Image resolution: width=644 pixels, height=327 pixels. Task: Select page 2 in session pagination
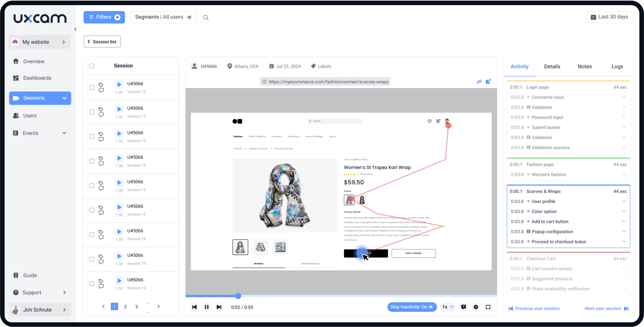(x=125, y=306)
